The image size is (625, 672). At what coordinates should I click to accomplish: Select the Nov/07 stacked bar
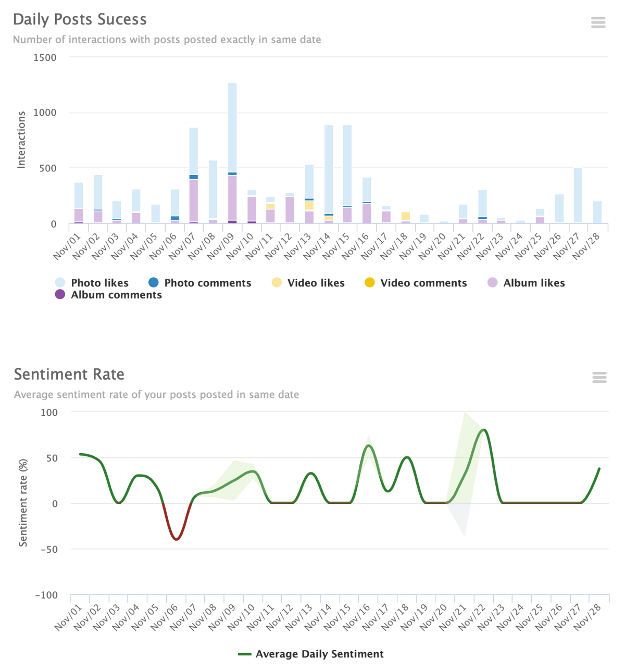pyautogui.click(x=194, y=151)
